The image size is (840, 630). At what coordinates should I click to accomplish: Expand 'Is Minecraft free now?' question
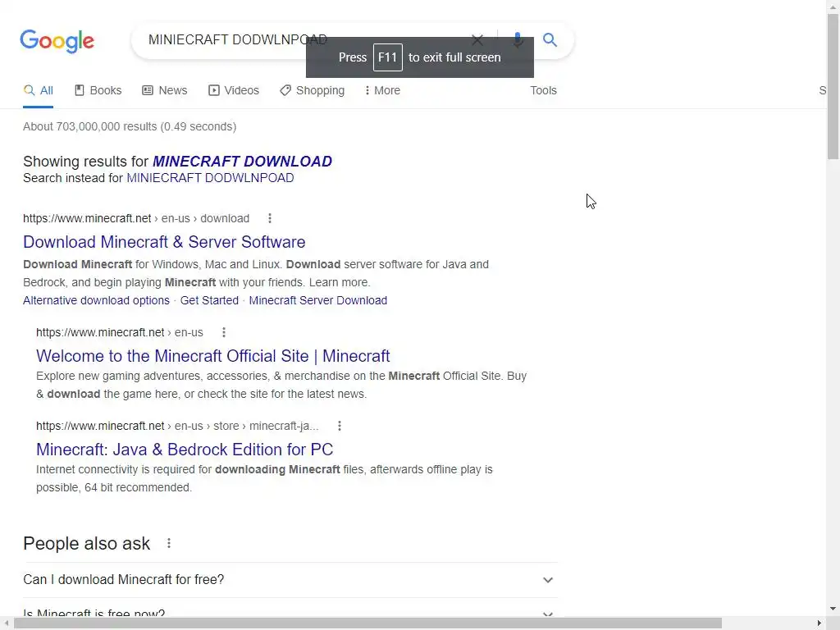click(290, 614)
